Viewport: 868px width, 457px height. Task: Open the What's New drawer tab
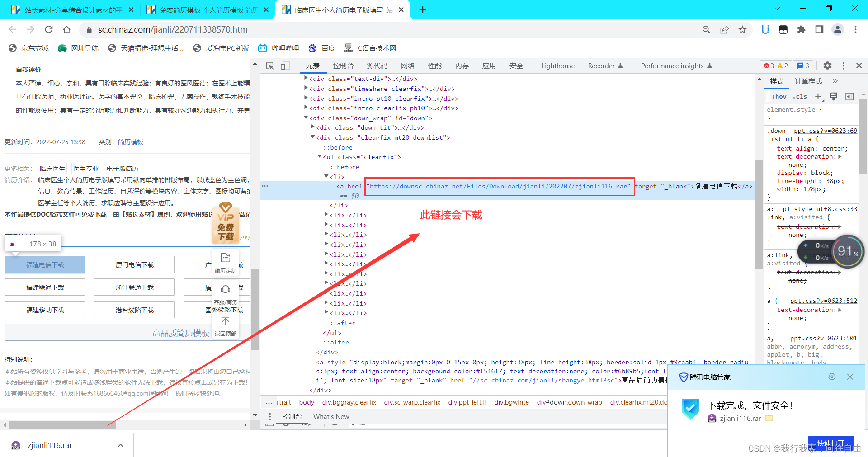331,417
